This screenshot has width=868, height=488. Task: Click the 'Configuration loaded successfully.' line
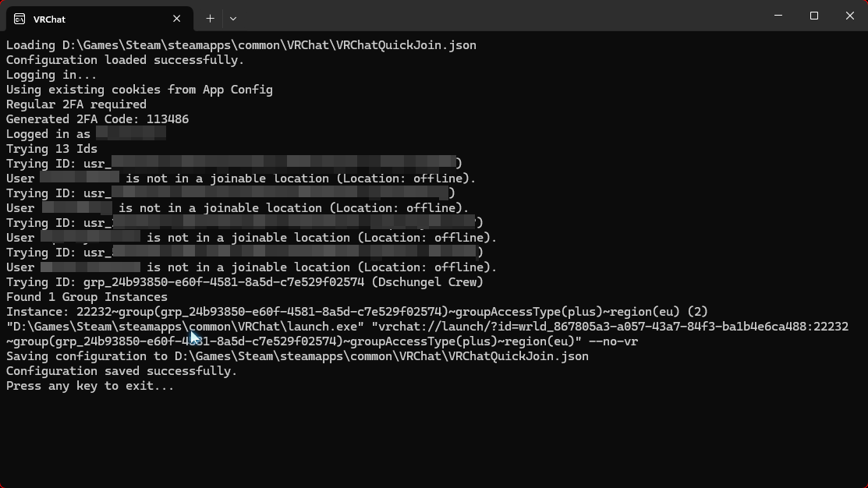click(x=125, y=60)
